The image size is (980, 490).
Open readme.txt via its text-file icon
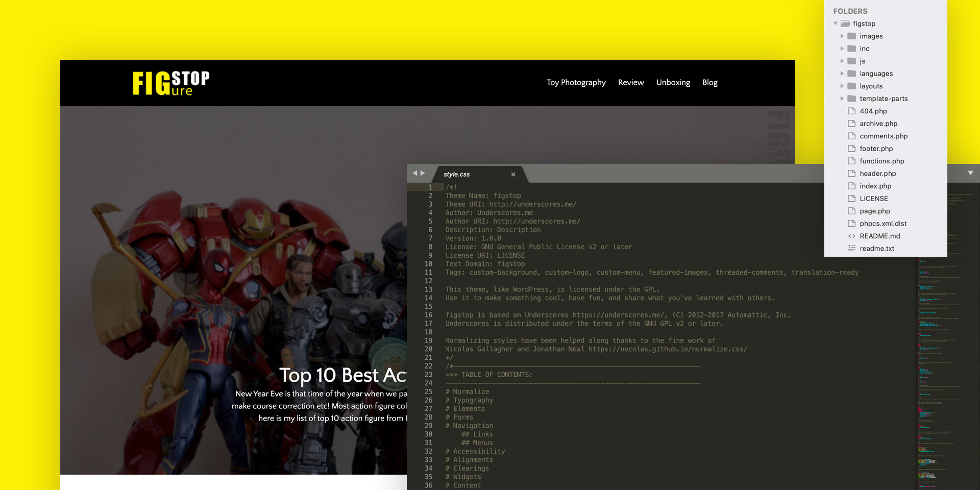pyautogui.click(x=851, y=249)
